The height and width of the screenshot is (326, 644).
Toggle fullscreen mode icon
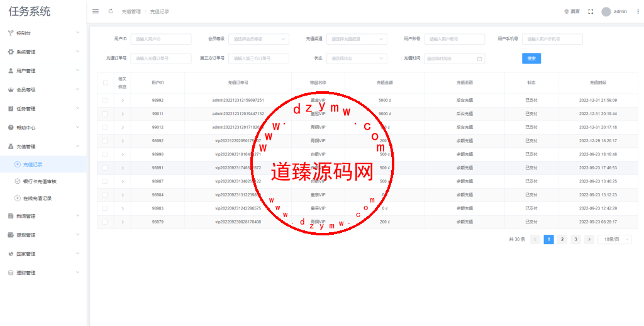point(591,11)
